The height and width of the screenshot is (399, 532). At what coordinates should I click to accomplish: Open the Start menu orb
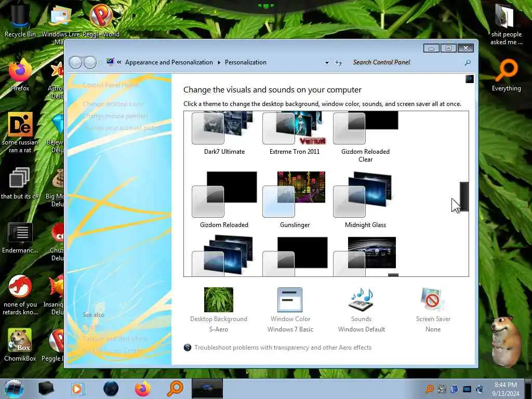point(14,389)
